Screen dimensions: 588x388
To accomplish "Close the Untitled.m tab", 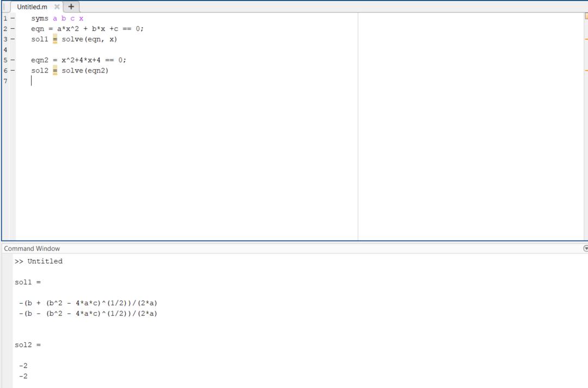I will click(57, 7).
